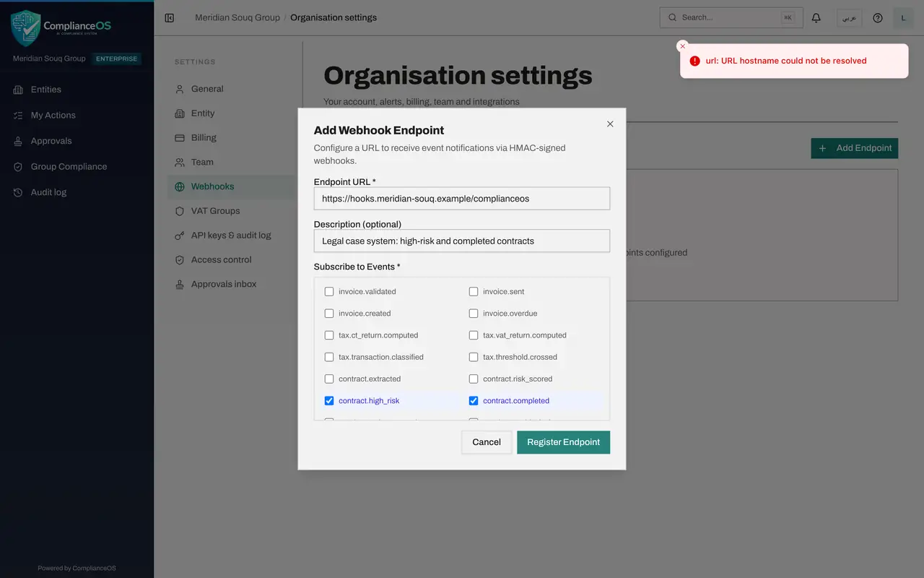924x578 pixels.
Task: Check the invoice.validated event
Action: pyautogui.click(x=329, y=292)
